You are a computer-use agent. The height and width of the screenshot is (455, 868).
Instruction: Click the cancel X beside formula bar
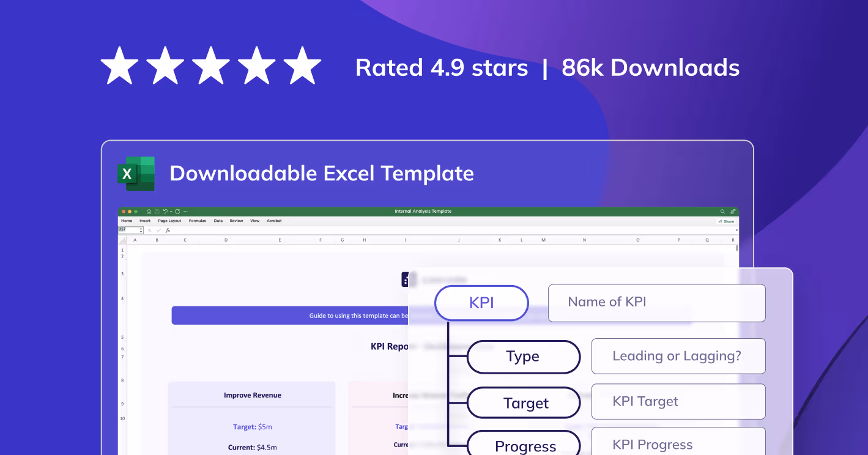150,231
